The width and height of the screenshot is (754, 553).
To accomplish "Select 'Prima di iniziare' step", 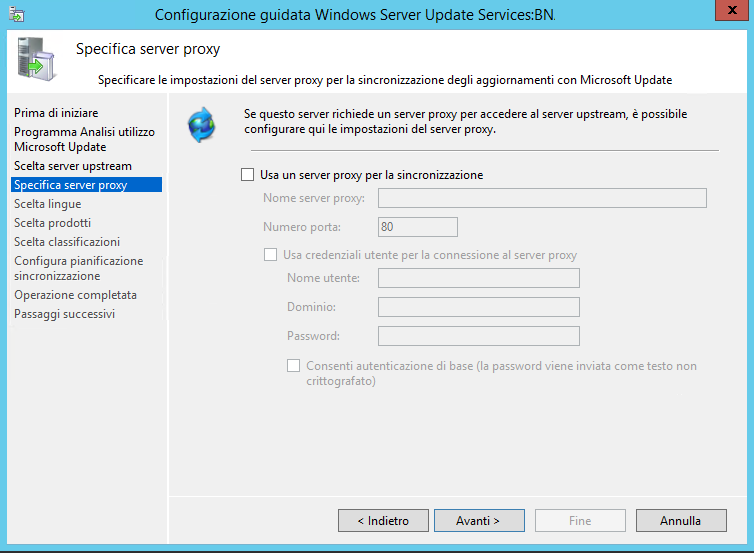I will coord(56,113).
